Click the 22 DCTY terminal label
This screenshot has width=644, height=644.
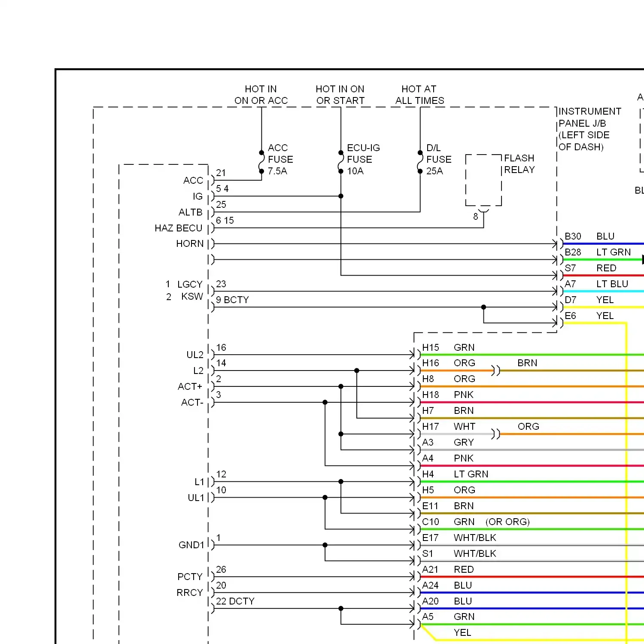235,601
